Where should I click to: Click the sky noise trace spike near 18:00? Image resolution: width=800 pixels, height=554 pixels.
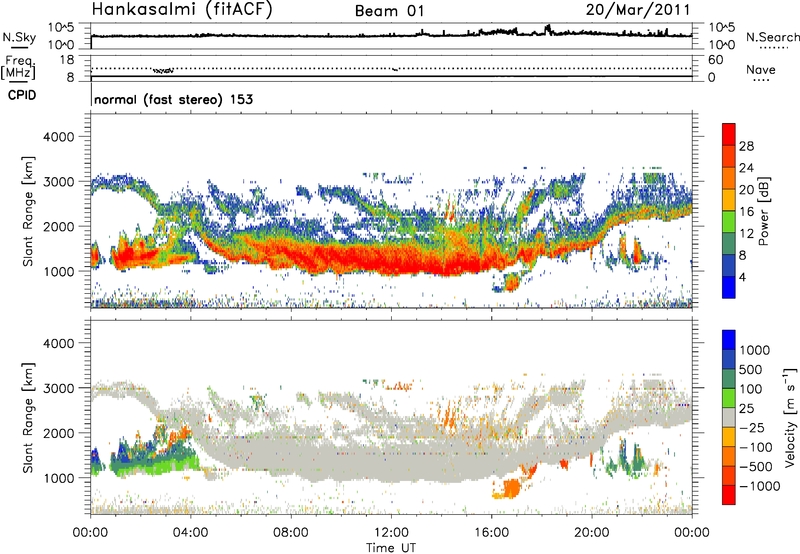coord(548,29)
